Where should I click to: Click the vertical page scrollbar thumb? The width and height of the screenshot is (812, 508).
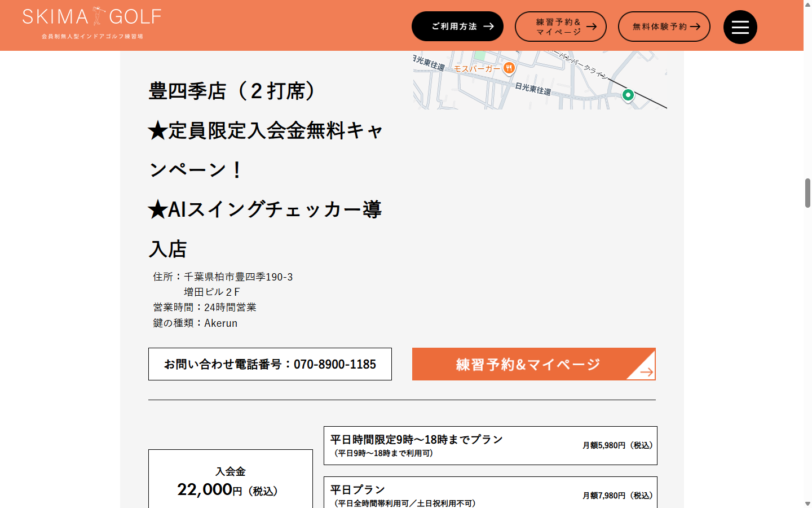[x=807, y=193]
